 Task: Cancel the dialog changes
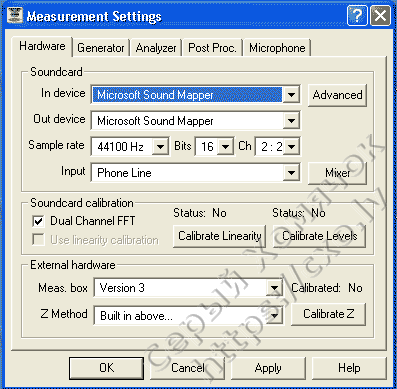pyautogui.click(x=188, y=368)
